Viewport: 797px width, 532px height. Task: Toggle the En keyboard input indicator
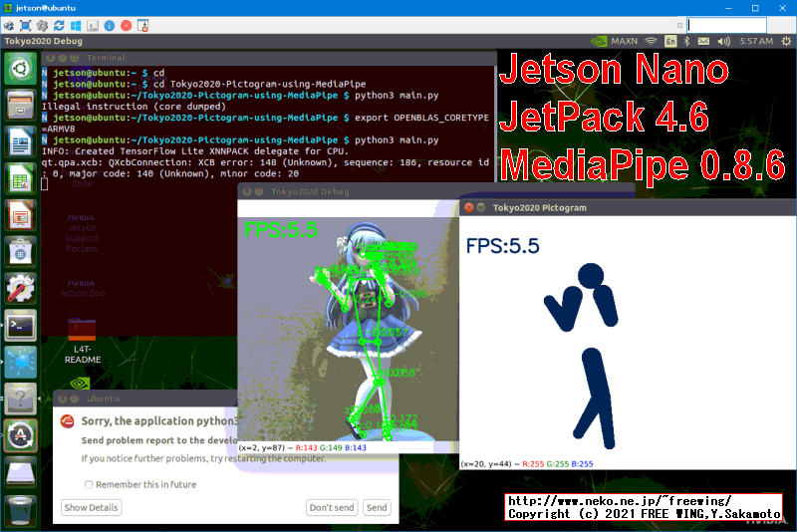pos(671,42)
